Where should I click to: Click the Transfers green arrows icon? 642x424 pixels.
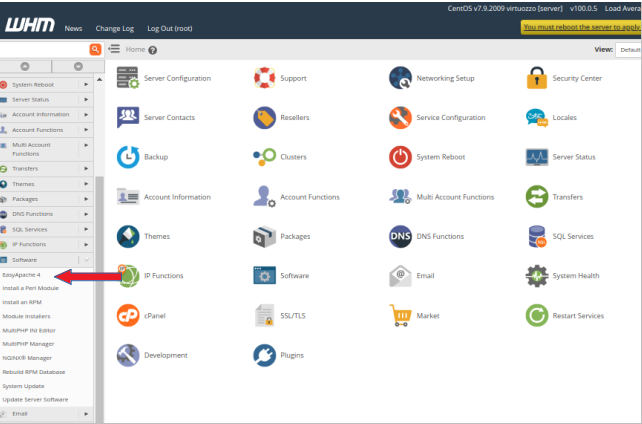point(536,196)
